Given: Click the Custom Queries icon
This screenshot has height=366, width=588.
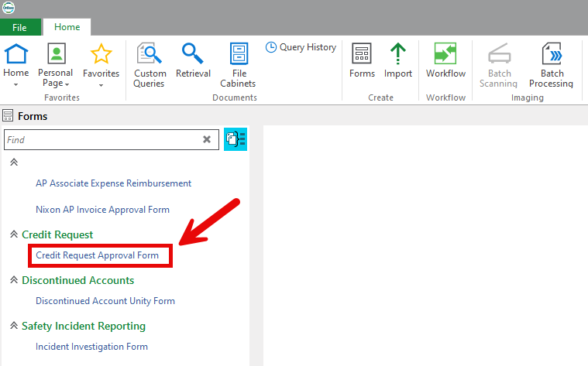Looking at the screenshot, I should point(150,54).
